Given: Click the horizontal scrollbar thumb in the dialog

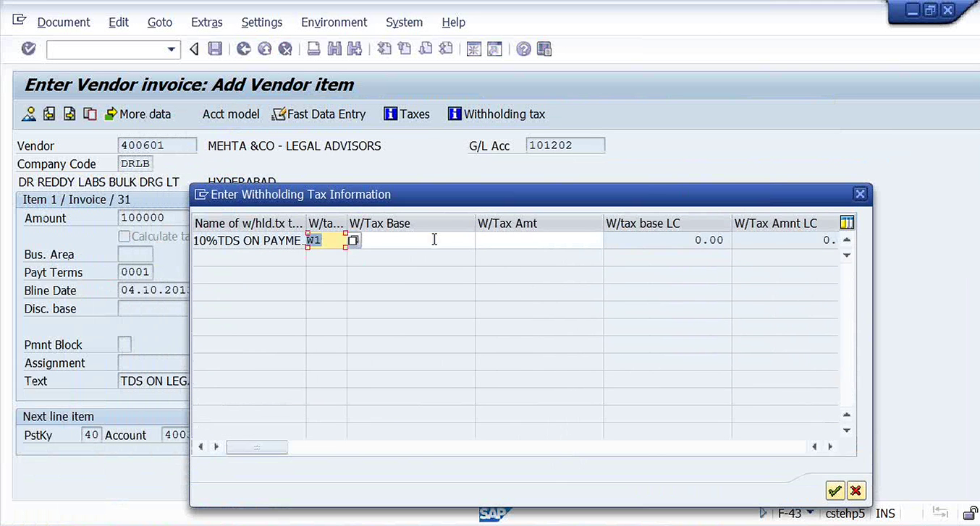Looking at the screenshot, I should (257, 447).
